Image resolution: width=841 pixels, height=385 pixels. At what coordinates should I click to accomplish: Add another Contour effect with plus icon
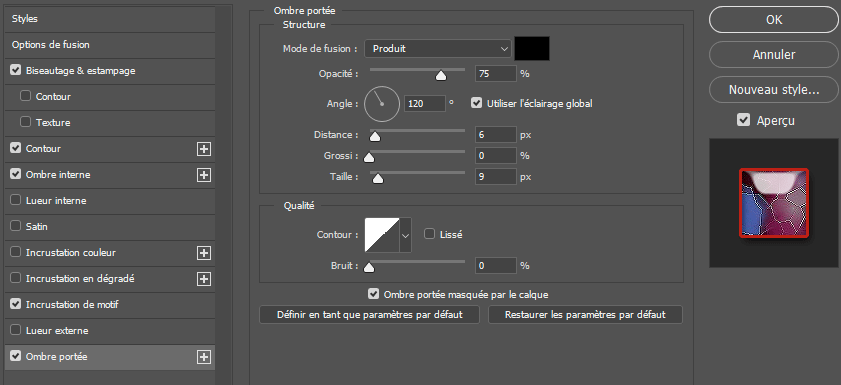[x=204, y=149]
